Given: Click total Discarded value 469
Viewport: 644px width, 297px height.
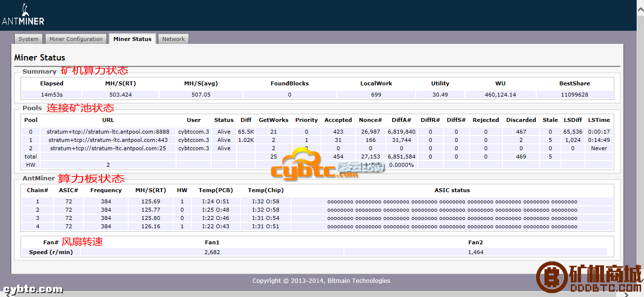Looking at the screenshot, I should pos(521,157).
